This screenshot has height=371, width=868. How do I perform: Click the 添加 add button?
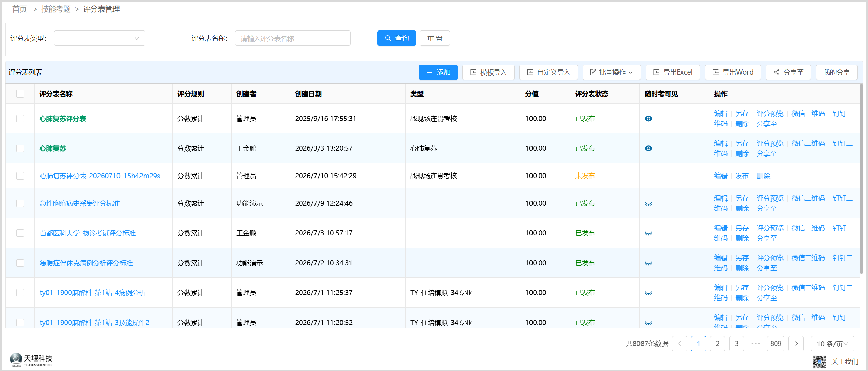[438, 72]
